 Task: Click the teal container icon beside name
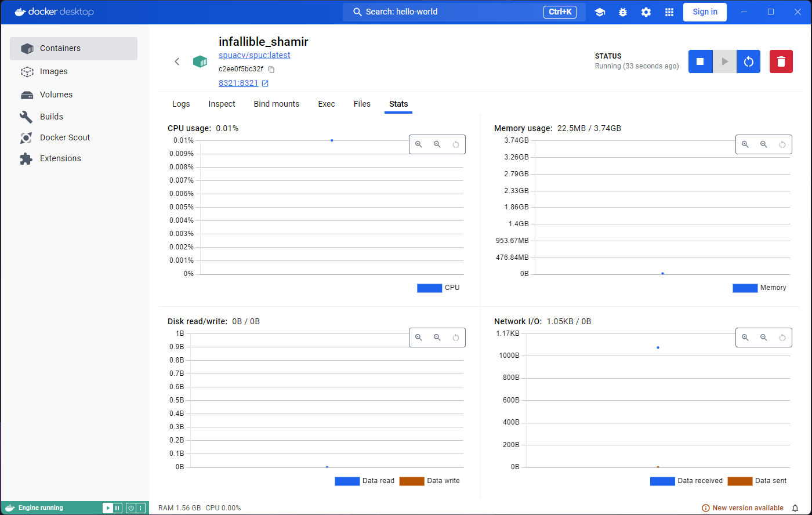(x=200, y=61)
